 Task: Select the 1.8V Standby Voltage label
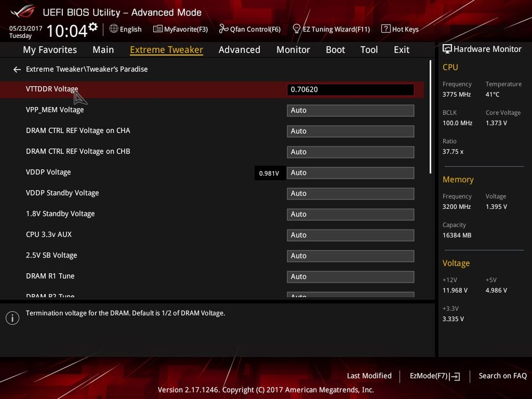pyautogui.click(x=60, y=214)
